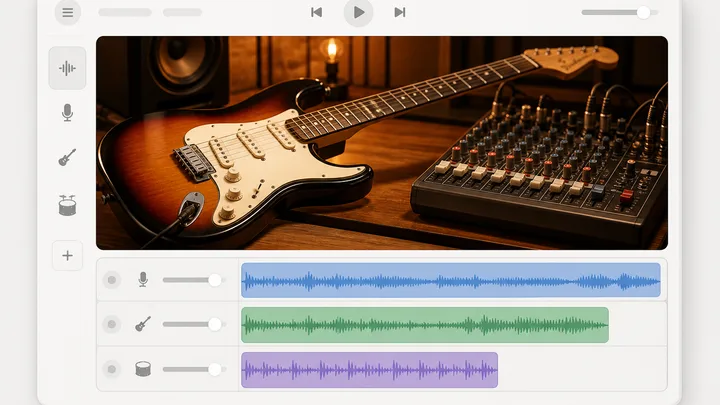
Task: Select the guitar instrument in sidebar
Action: [x=68, y=158]
